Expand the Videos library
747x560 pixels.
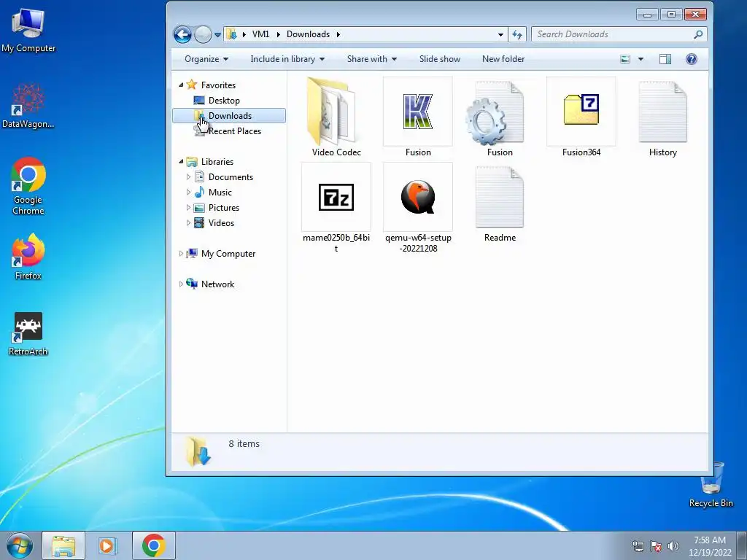[x=188, y=223]
